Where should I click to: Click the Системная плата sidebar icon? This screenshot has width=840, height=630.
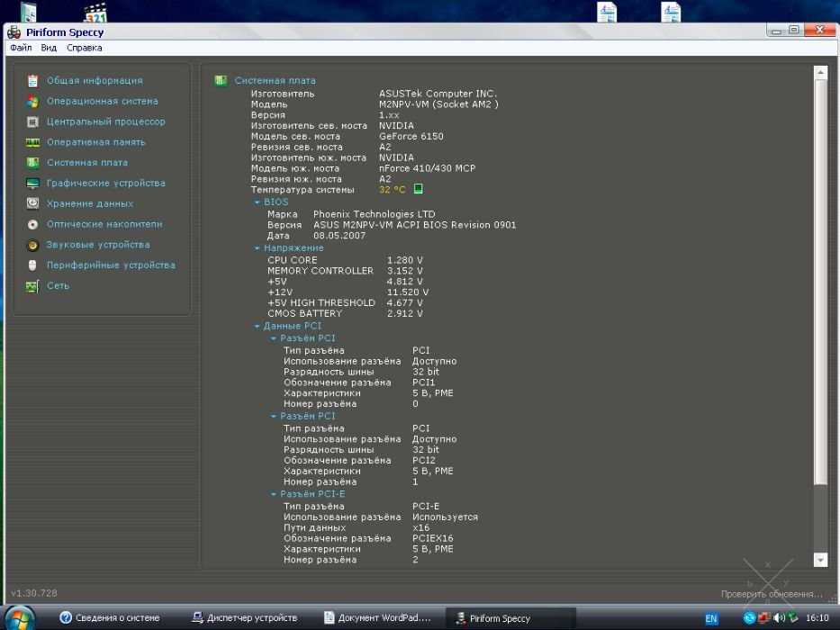point(32,162)
